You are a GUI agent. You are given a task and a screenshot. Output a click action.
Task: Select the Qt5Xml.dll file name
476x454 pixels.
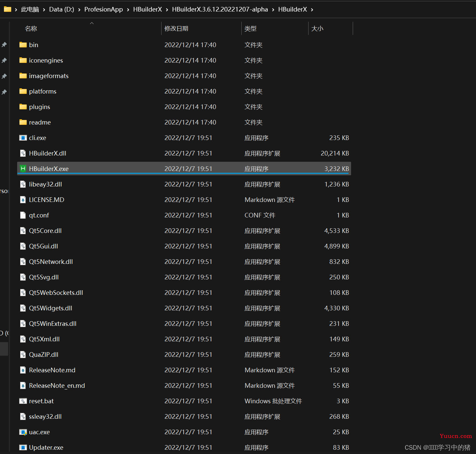(44, 339)
